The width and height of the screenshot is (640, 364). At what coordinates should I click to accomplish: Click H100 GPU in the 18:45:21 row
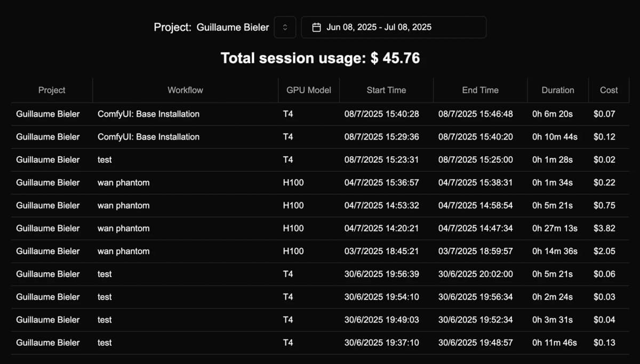tap(293, 252)
